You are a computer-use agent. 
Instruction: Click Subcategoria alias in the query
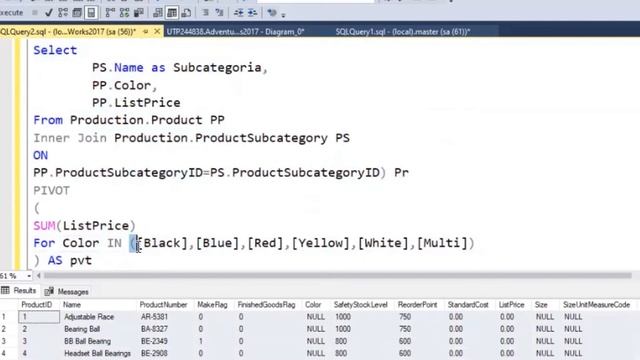pyautogui.click(x=217, y=68)
